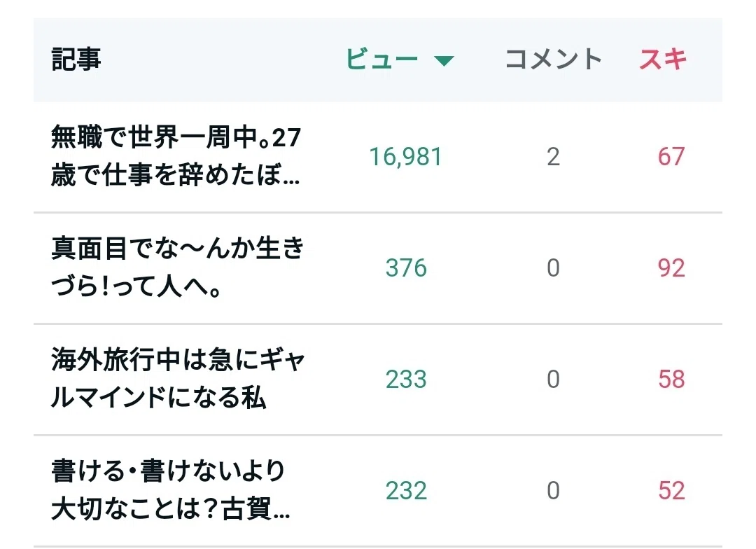756x549 pixels.
Task: Click the 67 likes value
Action: (x=671, y=157)
